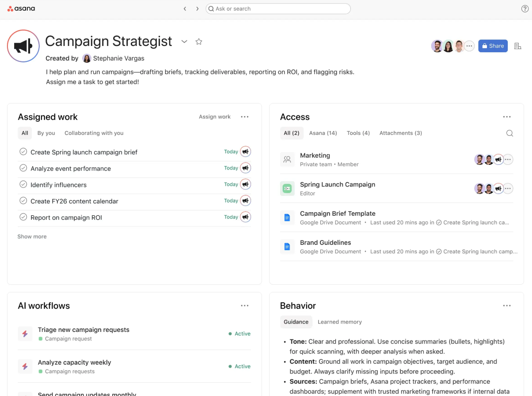Click the lightning icon on Triage workflow
The height and width of the screenshot is (396, 532).
[25, 333]
